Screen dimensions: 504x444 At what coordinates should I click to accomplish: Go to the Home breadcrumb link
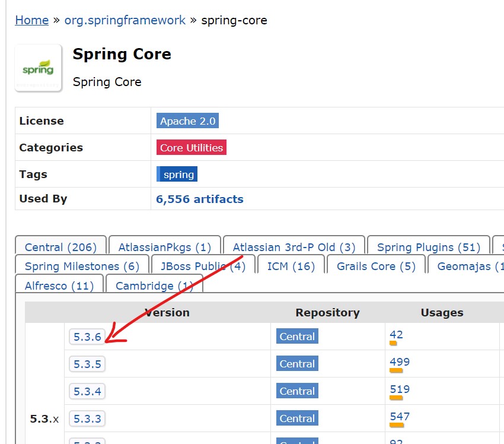pos(32,20)
